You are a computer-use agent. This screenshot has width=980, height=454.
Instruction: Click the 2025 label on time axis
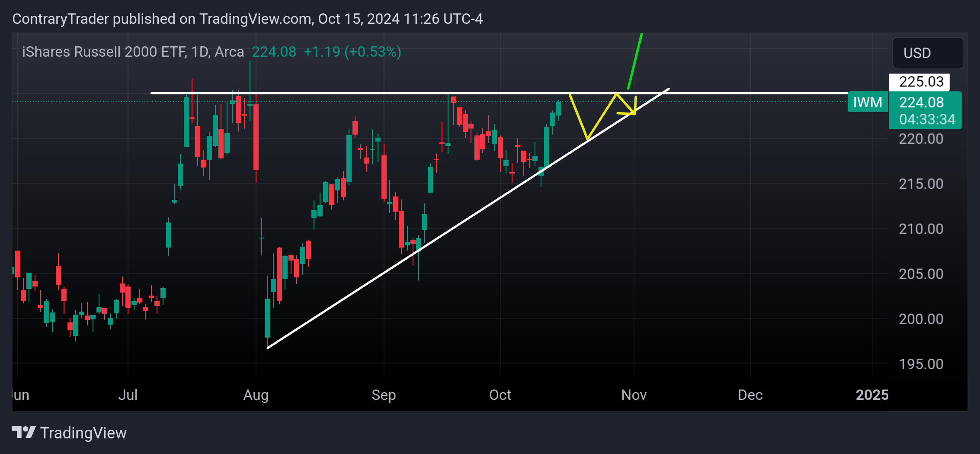coord(872,395)
